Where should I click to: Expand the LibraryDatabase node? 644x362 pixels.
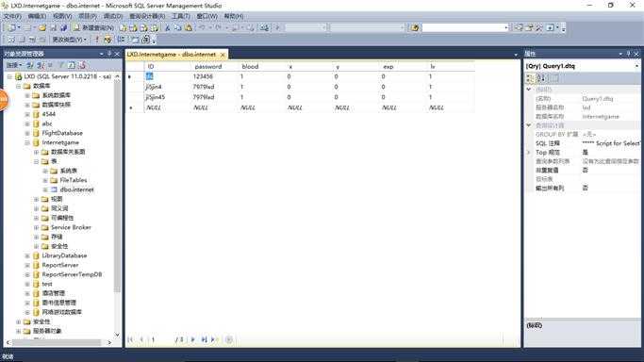pos(27,255)
